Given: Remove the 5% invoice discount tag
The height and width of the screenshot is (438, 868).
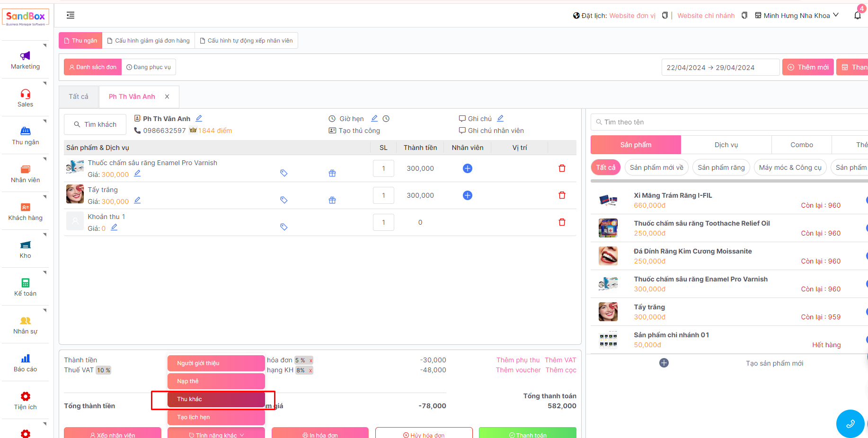Looking at the screenshot, I should 311,360.
